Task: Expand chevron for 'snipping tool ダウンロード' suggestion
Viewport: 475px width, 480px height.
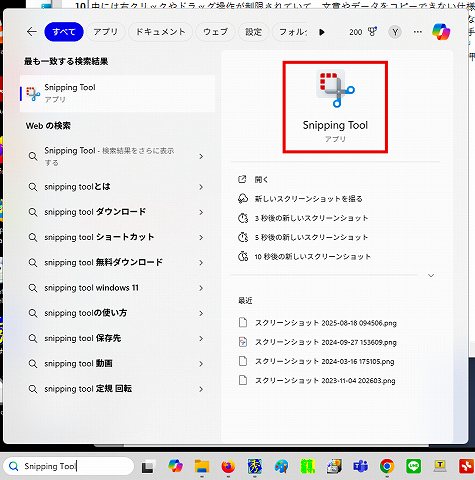Action: pos(201,212)
